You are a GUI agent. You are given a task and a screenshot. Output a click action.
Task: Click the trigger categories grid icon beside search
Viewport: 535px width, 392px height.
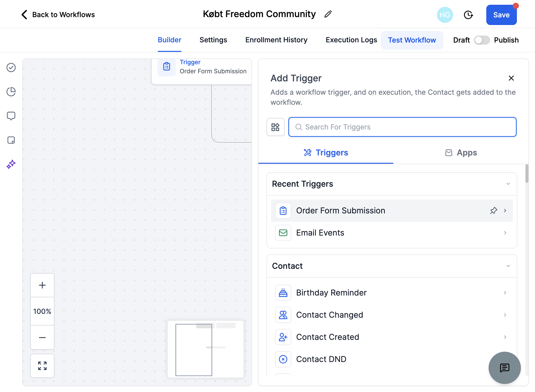point(275,127)
